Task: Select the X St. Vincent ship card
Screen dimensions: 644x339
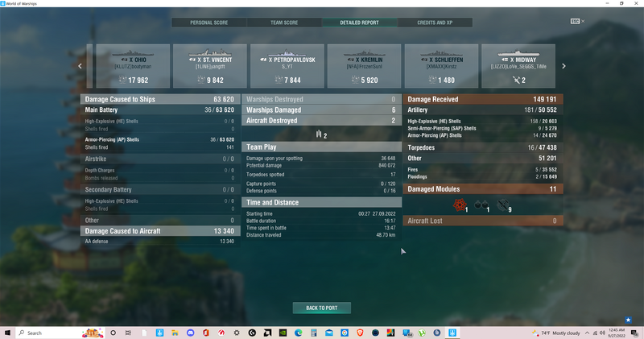Action: pos(210,66)
